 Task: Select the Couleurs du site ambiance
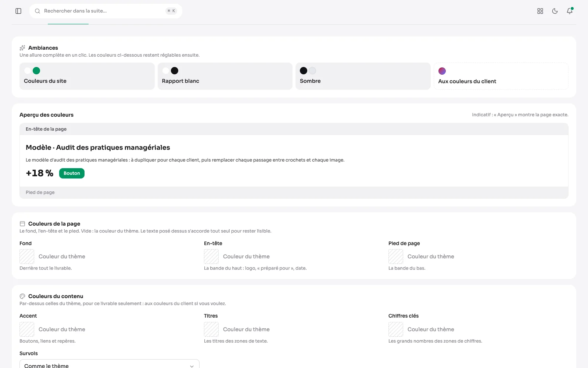(x=87, y=76)
